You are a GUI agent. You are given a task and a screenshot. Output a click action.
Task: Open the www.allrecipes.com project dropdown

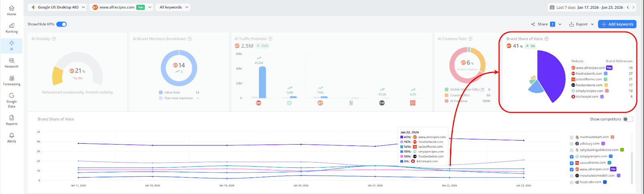122,7
